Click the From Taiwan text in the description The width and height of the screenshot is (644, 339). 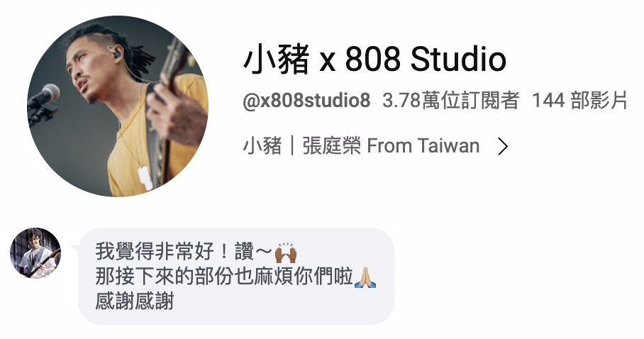[x=423, y=146]
